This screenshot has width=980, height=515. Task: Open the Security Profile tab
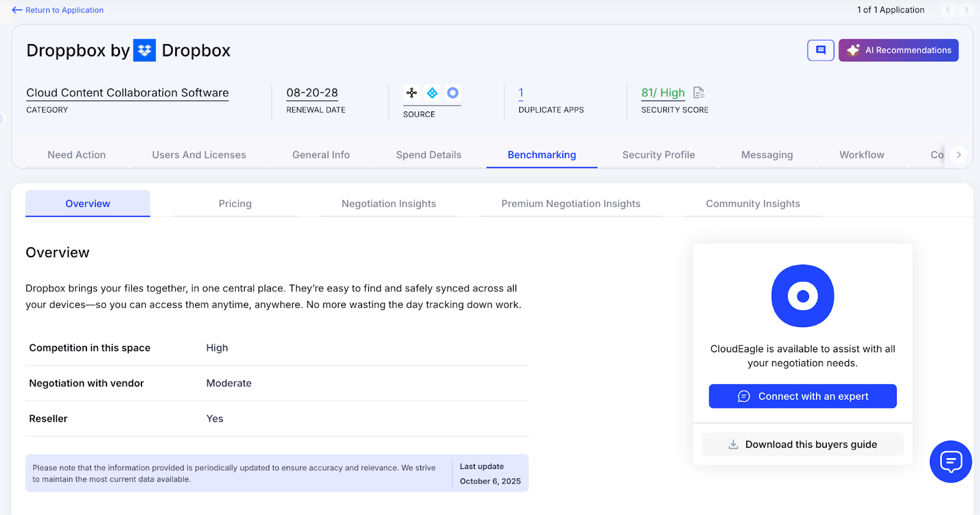pos(658,155)
